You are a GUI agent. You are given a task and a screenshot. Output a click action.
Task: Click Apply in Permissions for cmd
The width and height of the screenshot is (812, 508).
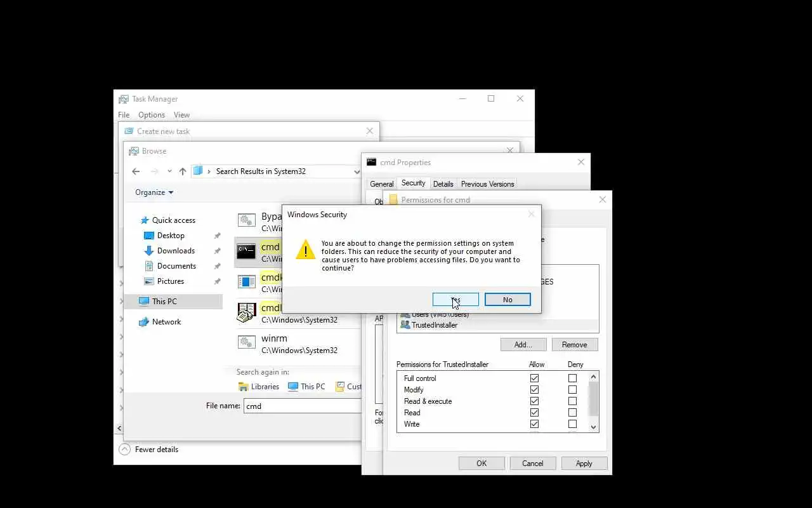point(584,464)
